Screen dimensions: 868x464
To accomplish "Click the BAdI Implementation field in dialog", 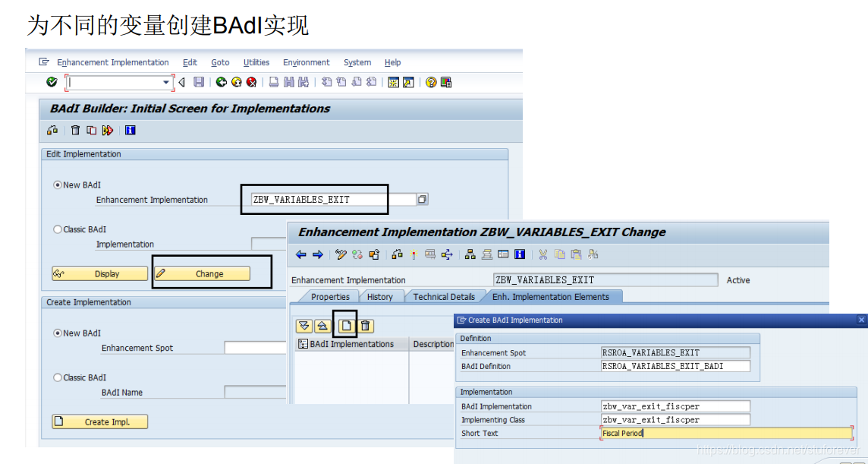I will pyautogui.click(x=675, y=406).
